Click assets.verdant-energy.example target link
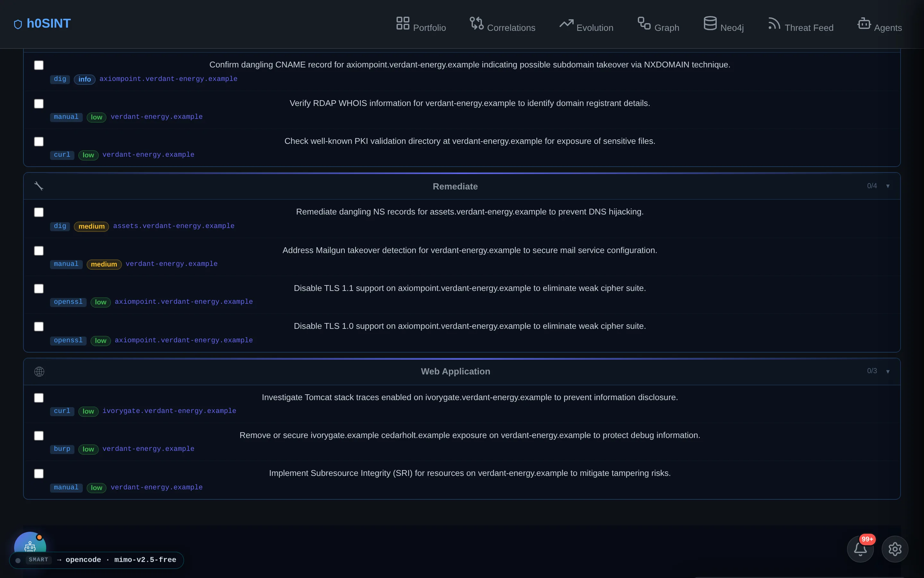 click(x=174, y=226)
